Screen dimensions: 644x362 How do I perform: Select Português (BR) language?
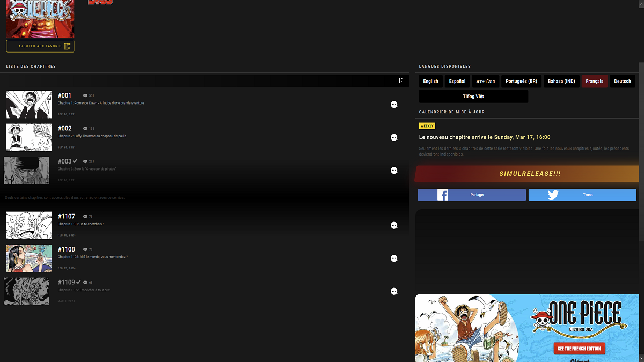tap(521, 82)
